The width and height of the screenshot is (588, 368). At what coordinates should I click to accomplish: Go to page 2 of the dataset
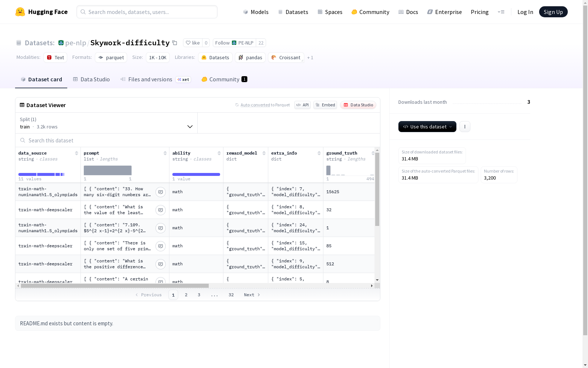(x=186, y=295)
